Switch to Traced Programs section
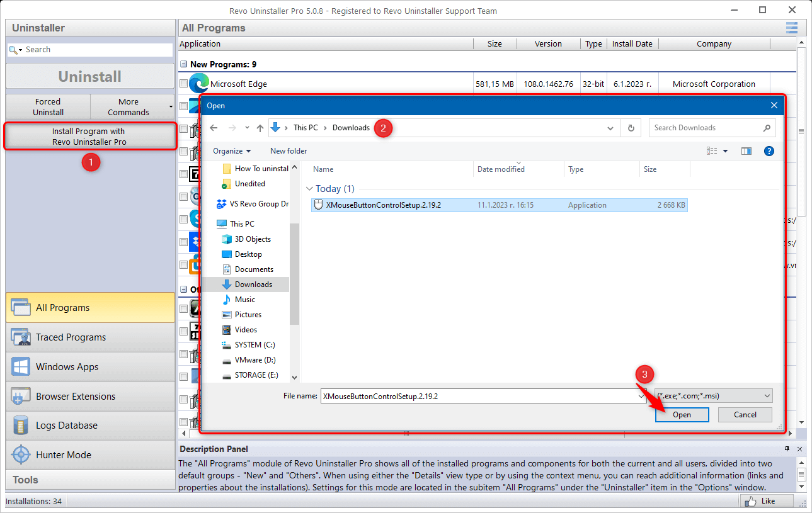 (x=91, y=337)
